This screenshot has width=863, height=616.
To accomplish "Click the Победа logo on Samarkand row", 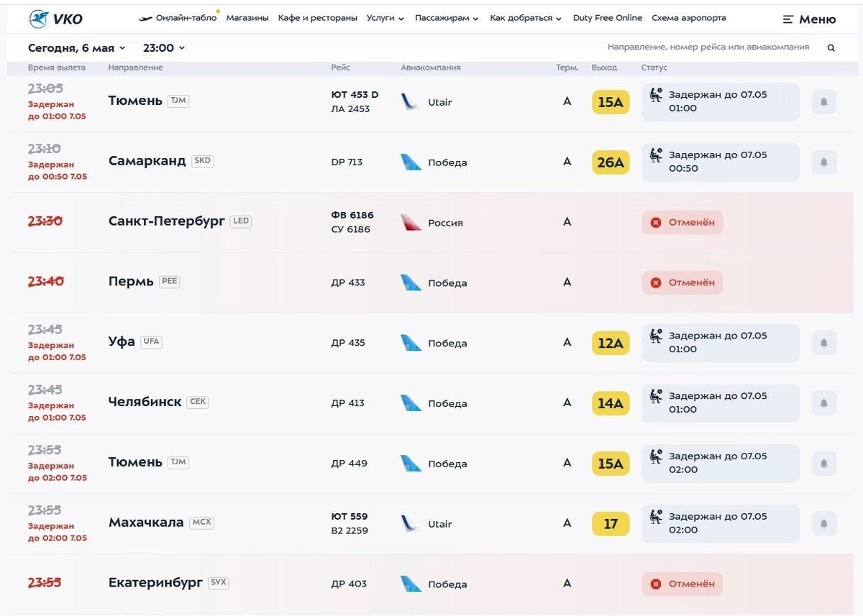I will click(x=411, y=162).
